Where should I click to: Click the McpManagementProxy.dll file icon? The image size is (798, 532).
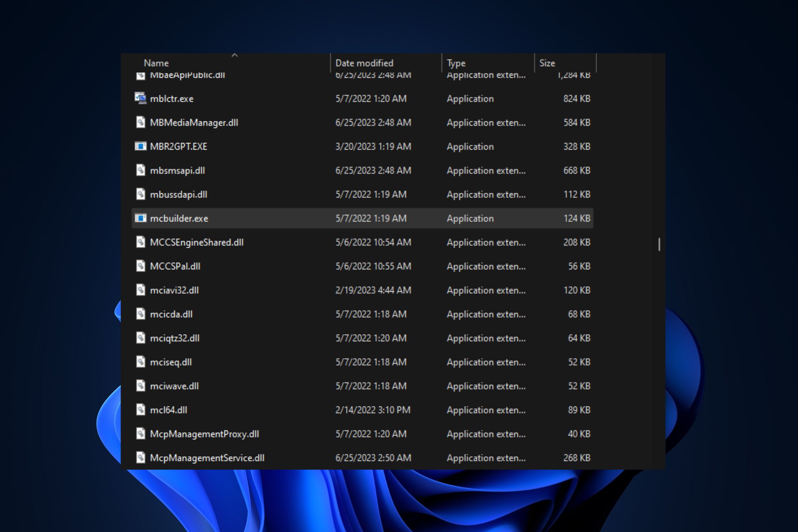coord(140,433)
